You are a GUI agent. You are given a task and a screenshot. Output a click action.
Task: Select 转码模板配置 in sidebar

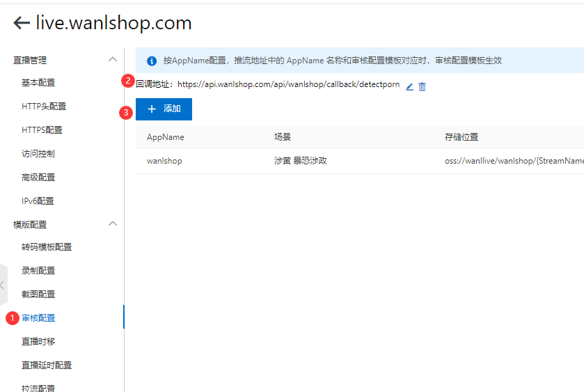point(47,247)
